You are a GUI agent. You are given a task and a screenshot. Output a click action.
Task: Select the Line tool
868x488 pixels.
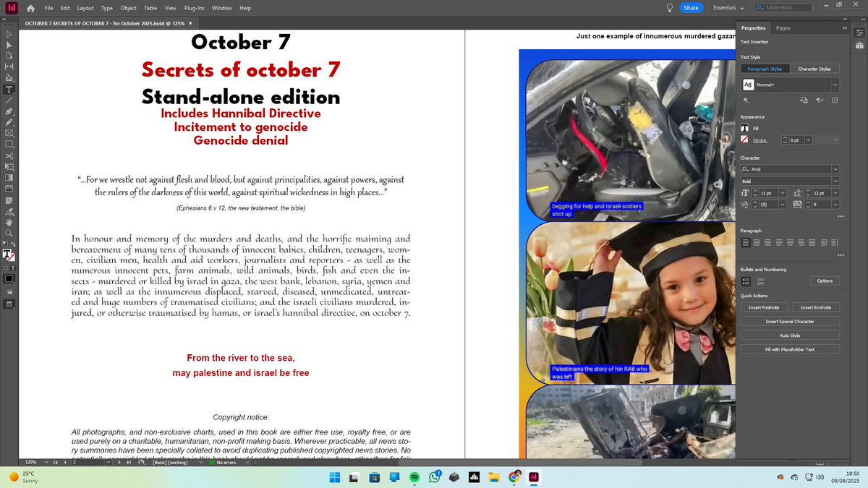[9, 100]
